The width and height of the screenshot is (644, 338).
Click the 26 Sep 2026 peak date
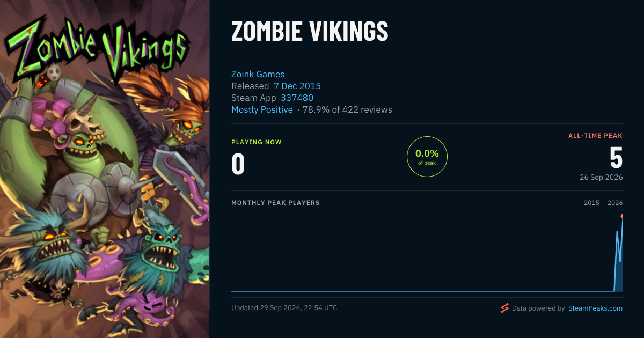coord(601,177)
